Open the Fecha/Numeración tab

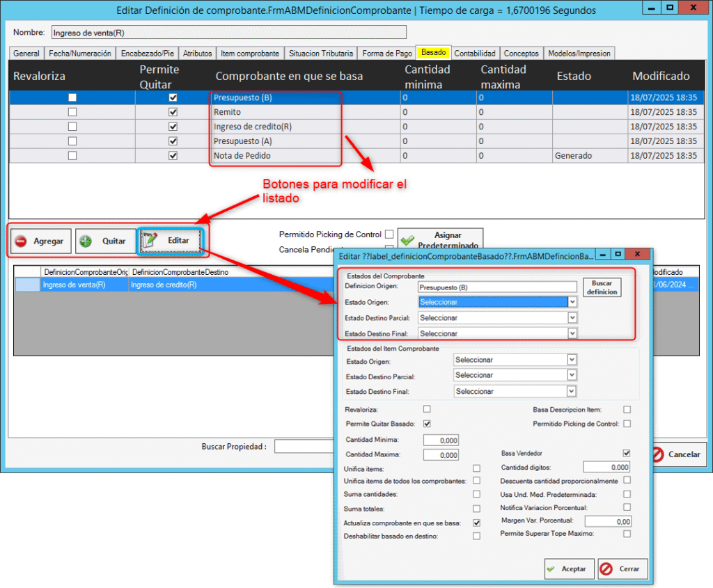79,54
